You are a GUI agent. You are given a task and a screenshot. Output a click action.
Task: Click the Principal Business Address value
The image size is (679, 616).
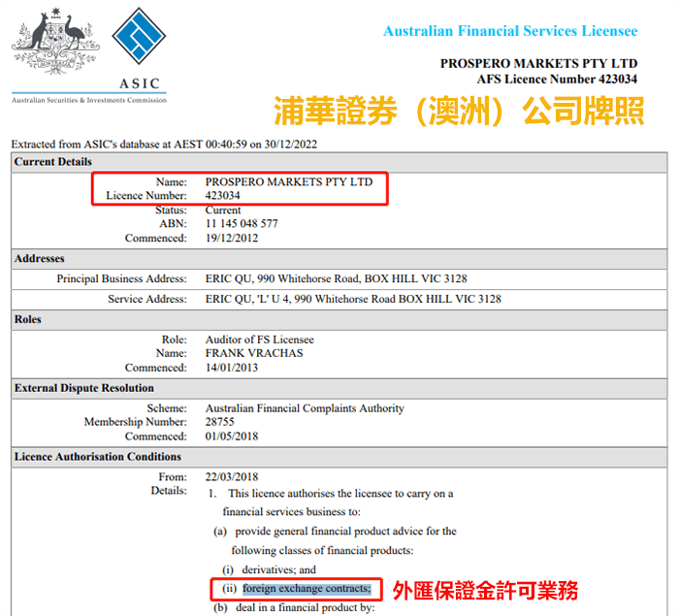click(353, 279)
